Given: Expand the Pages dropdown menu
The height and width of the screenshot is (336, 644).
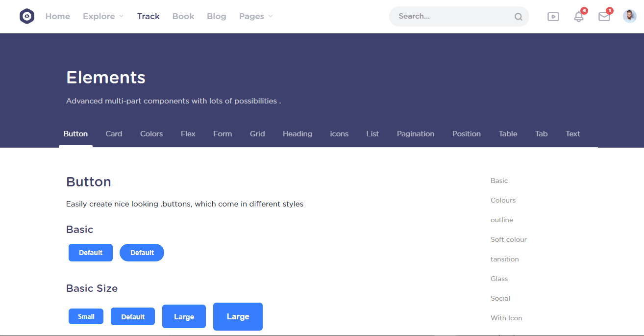Looking at the screenshot, I should (x=255, y=16).
